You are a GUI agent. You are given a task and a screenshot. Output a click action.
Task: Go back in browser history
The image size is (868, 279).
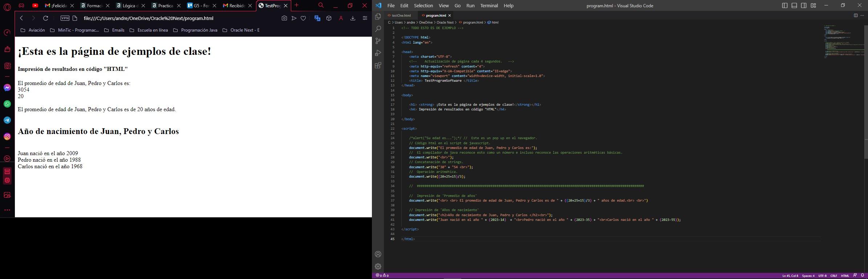tap(21, 18)
